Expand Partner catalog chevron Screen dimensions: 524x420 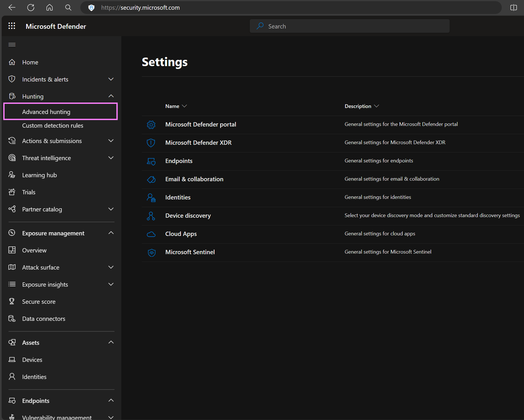[x=111, y=209]
